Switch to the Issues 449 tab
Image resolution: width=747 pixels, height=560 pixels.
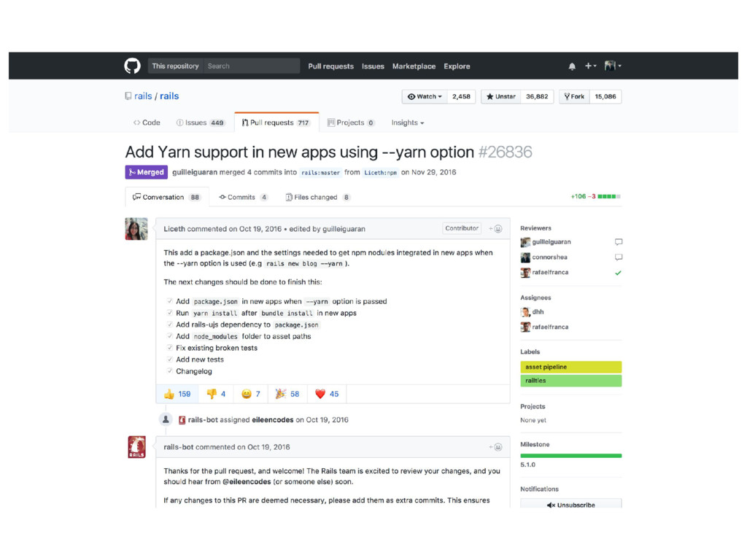200,122
